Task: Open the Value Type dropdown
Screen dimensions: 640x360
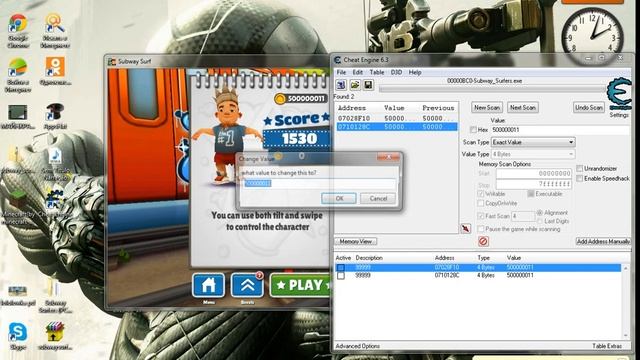Action: click(x=533, y=154)
